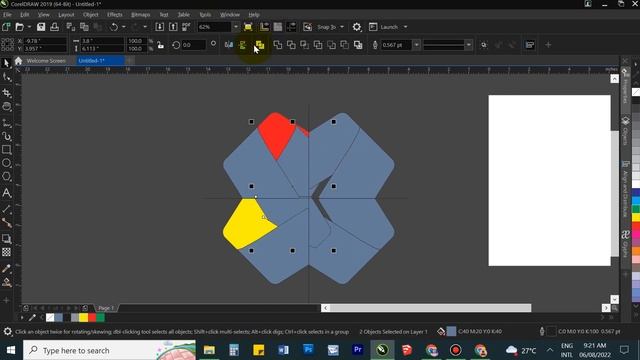This screenshot has height=360, width=640.
Task: Select the Transparency checkerboard tool
Action: [x=7, y=252]
